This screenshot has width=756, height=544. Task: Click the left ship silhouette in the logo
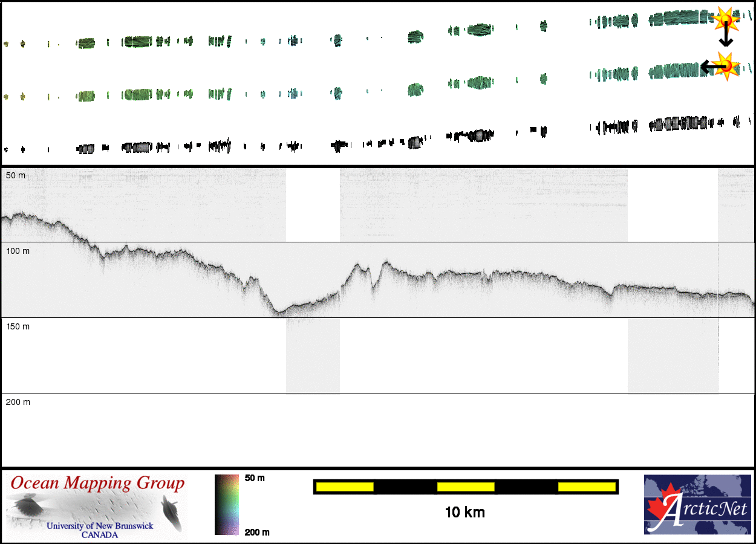click(x=26, y=505)
